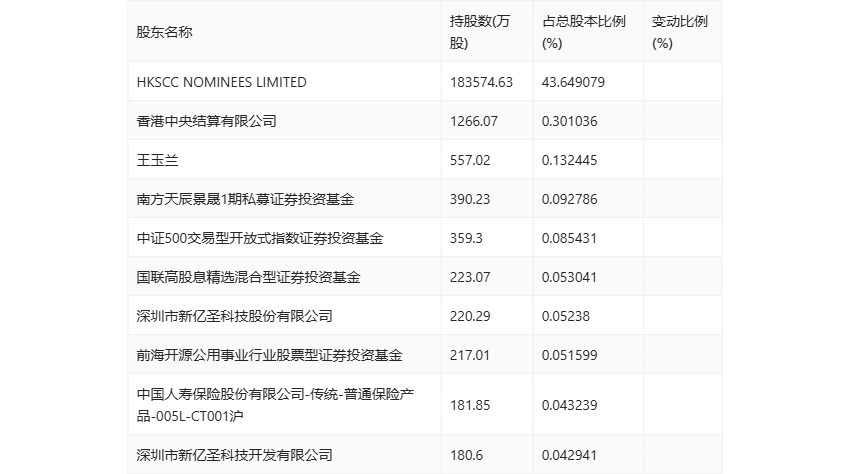Select the value 180.6
Image resolution: width=850 pixels, height=474 pixels.
tap(466, 455)
